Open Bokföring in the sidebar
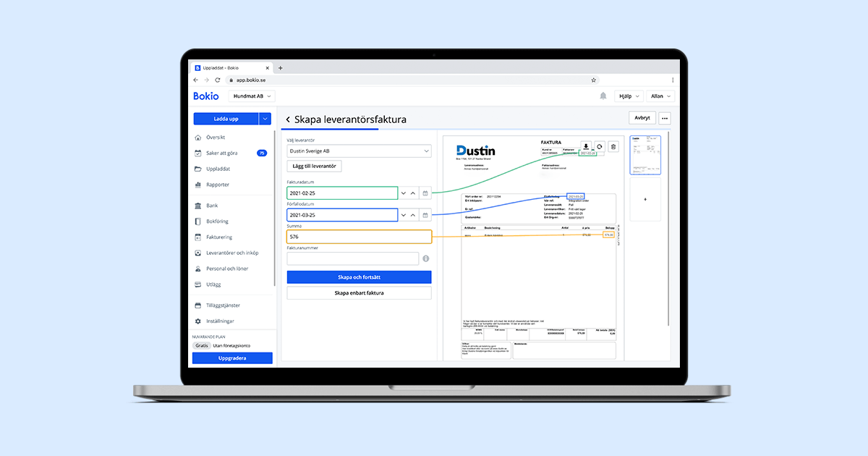The width and height of the screenshot is (868, 456). coord(217,221)
